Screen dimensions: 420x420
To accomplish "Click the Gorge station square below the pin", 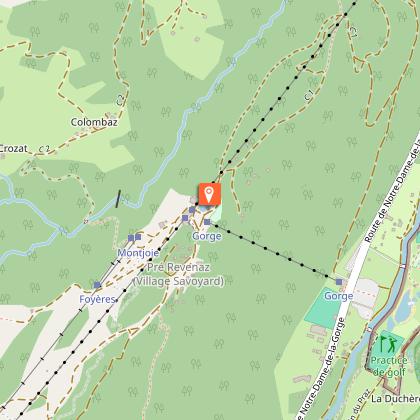I will (x=207, y=222).
